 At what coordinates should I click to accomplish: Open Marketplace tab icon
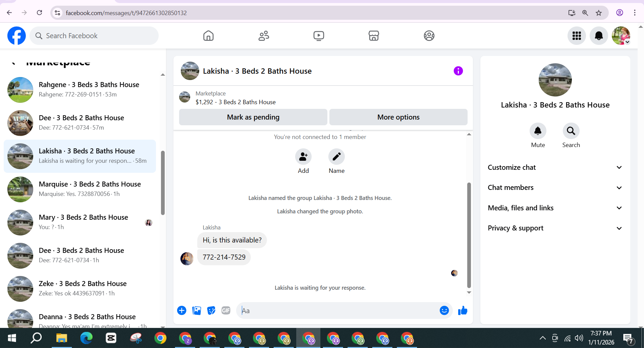coord(374,36)
